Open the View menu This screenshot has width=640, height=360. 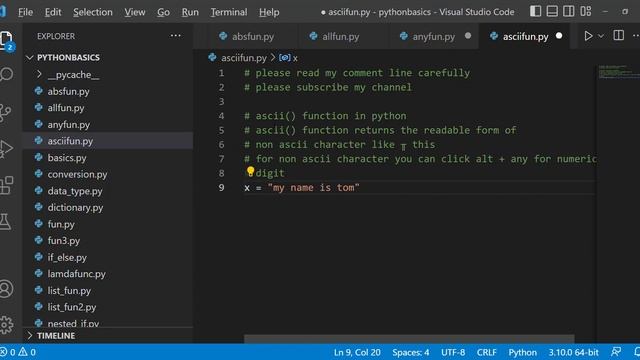[x=135, y=12]
